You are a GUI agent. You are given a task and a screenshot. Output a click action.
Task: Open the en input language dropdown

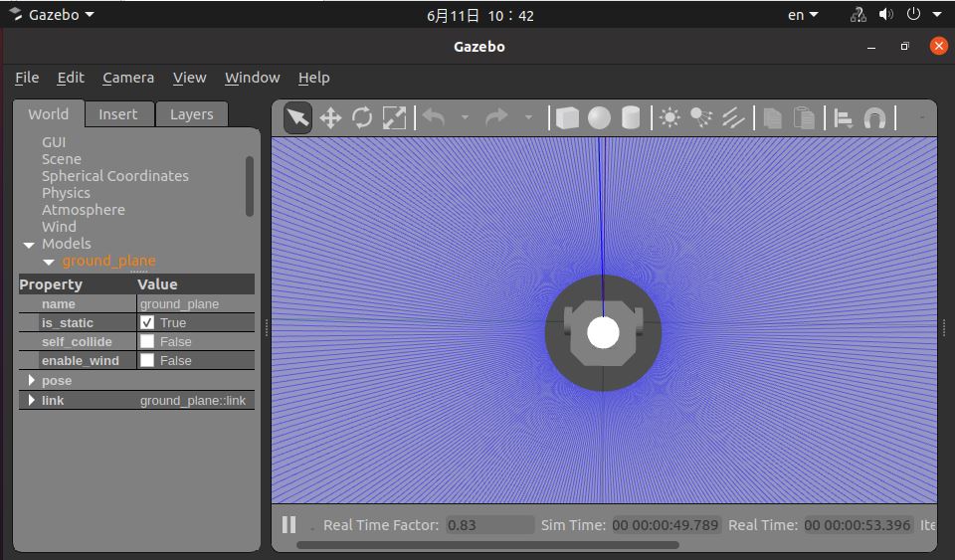(x=803, y=15)
